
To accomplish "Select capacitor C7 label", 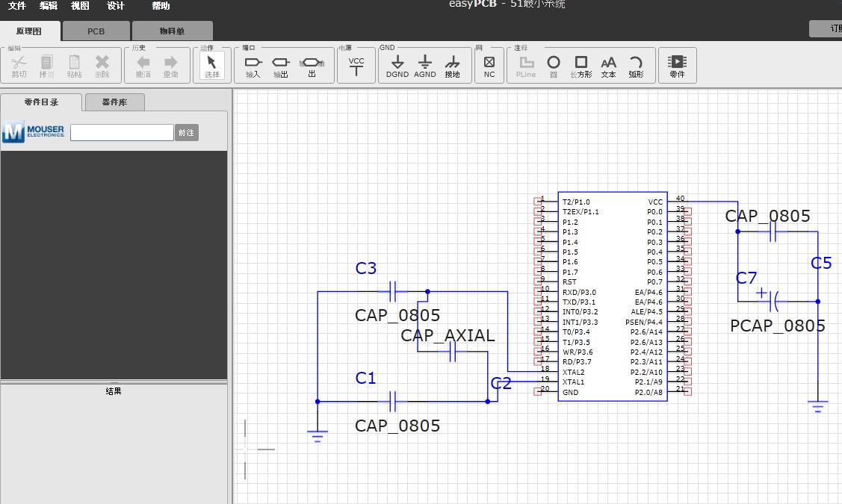I will coord(746,278).
